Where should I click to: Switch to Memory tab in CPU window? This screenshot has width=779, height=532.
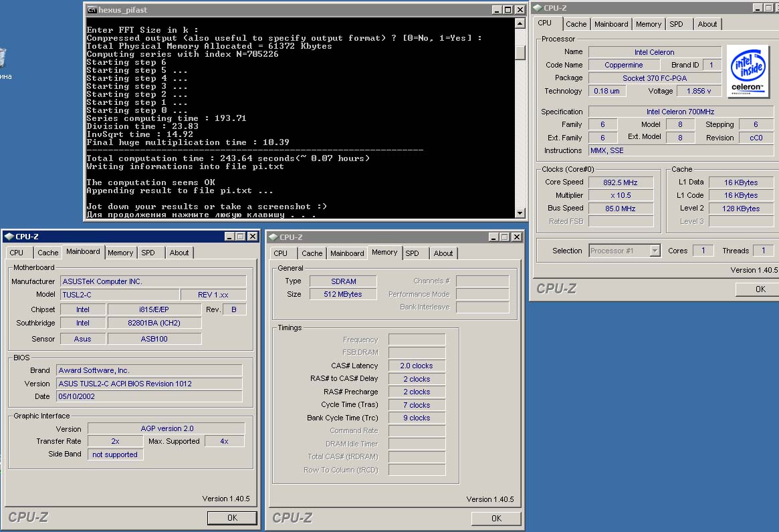(x=649, y=24)
